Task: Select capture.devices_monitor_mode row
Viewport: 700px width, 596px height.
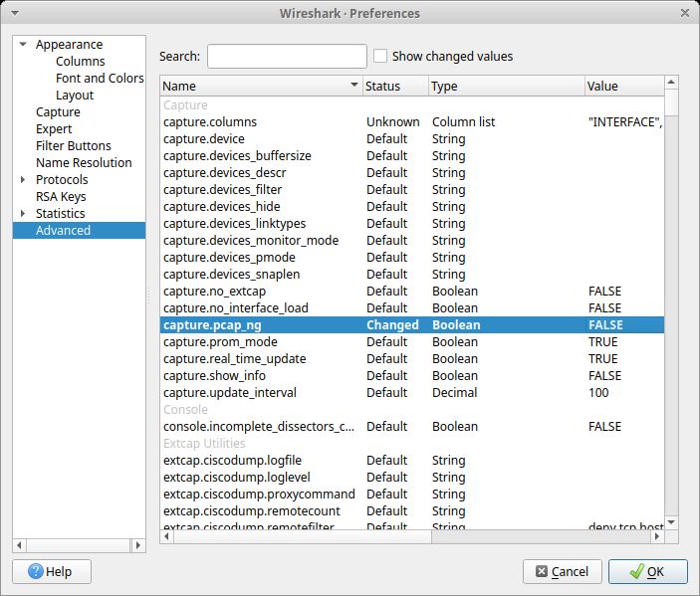Action: [412, 241]
